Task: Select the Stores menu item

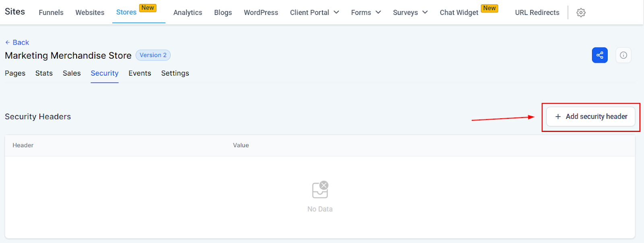Action: click(x=126, y=12)
